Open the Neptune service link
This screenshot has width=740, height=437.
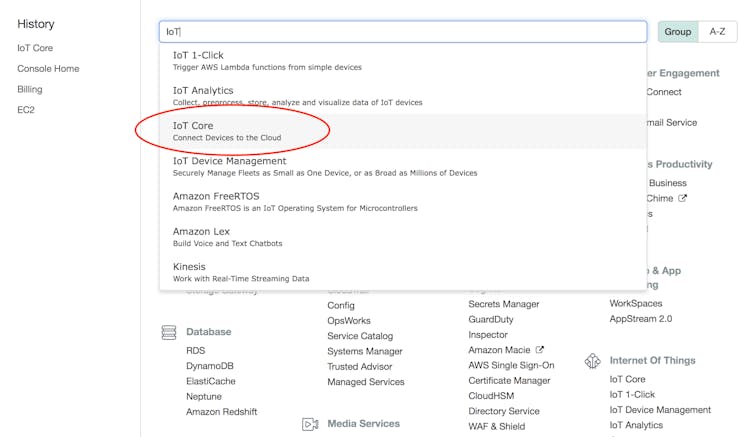(x=203, y=396)
